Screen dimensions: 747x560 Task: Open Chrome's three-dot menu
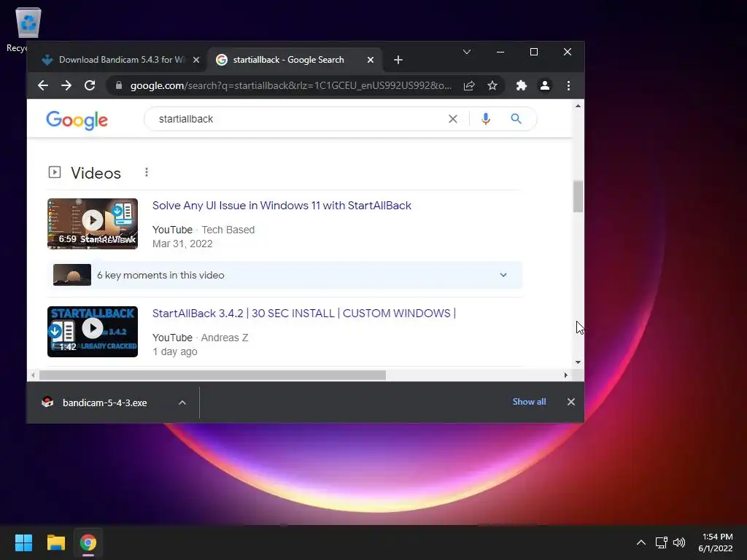click(568, 86)
